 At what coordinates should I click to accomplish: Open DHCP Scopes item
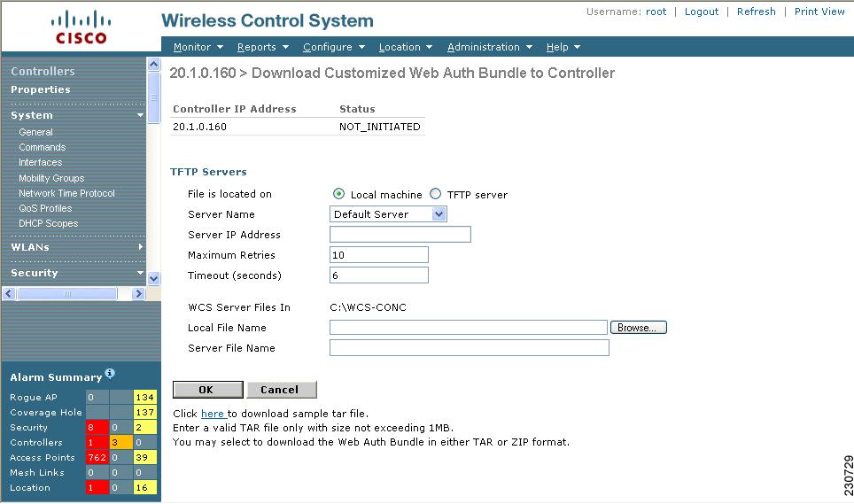click(x=49, y=224)
